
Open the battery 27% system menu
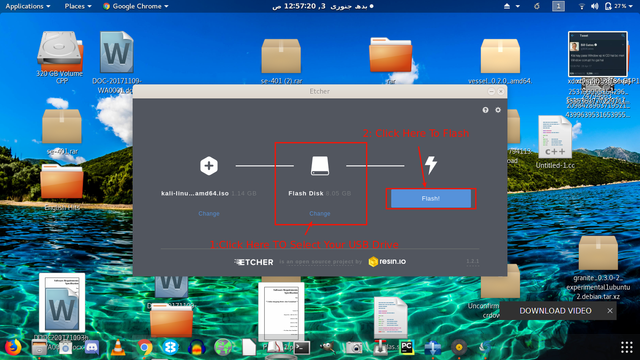(618, 6)
